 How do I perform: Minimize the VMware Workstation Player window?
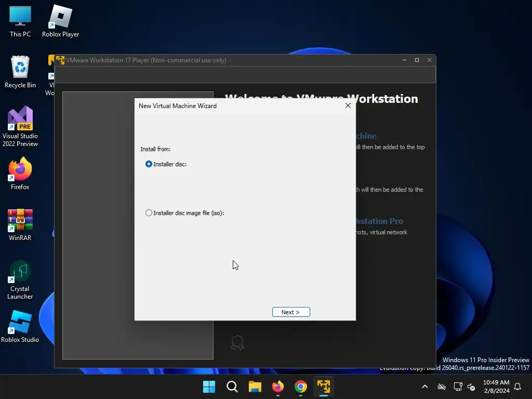(x=404, y=60)
